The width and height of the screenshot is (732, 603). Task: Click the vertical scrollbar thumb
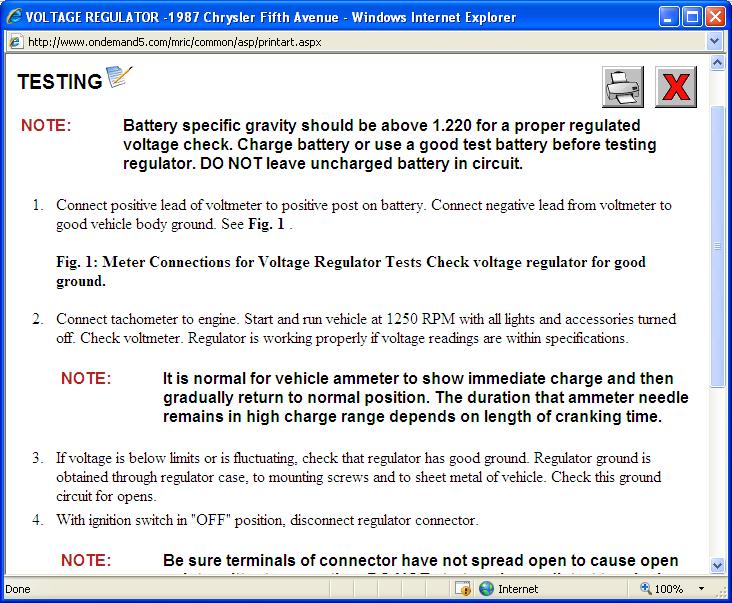pyautogui.click(x=717, y=246)
